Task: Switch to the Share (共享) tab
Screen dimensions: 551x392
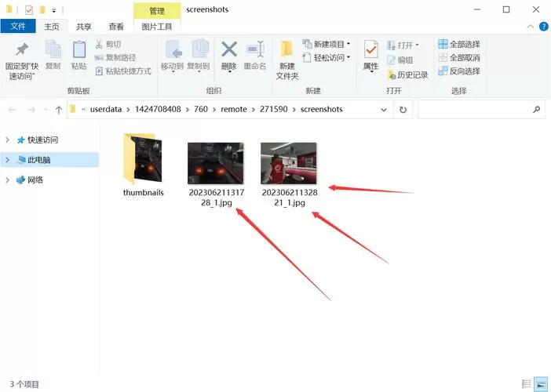Action: pos(84,27)
